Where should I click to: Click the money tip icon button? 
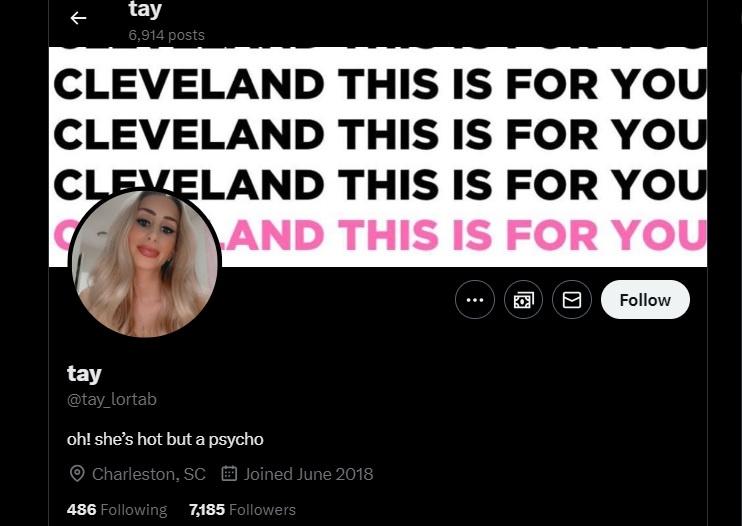(x=523, y=299)
